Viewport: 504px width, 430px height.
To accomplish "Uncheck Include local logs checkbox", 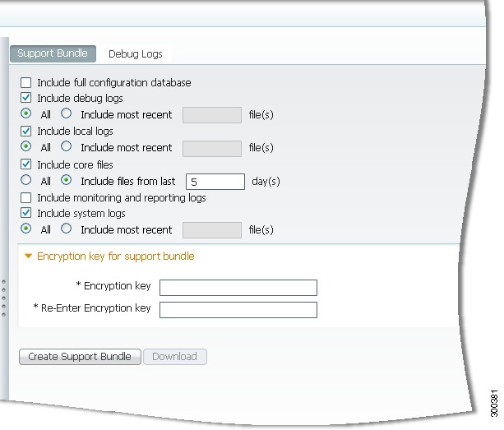I will tap(25, 131).
